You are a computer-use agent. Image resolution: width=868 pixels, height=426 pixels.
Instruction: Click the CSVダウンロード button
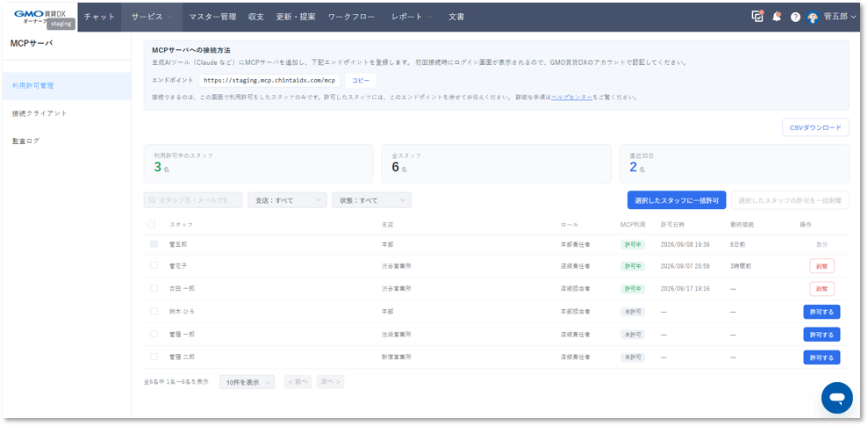(815, 127)
